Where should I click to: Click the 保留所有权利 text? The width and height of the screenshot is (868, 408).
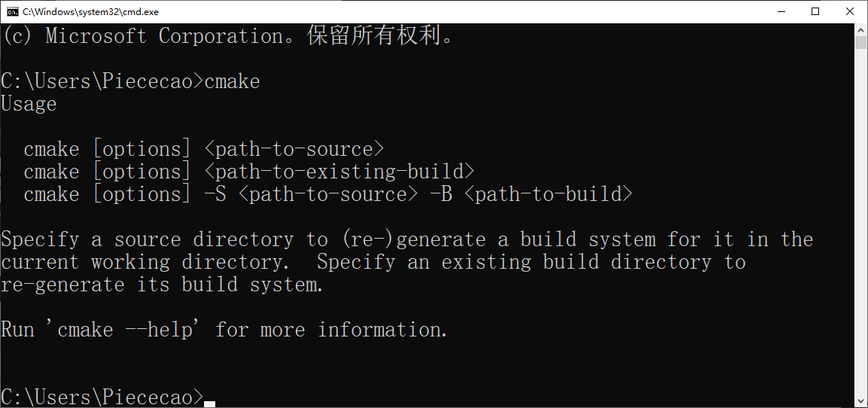(x=373, y=36)
